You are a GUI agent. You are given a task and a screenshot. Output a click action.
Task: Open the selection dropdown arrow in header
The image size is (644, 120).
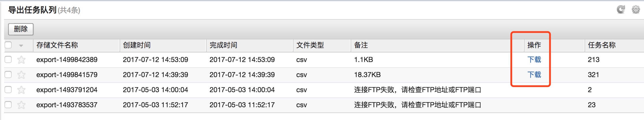coord(21,46)
